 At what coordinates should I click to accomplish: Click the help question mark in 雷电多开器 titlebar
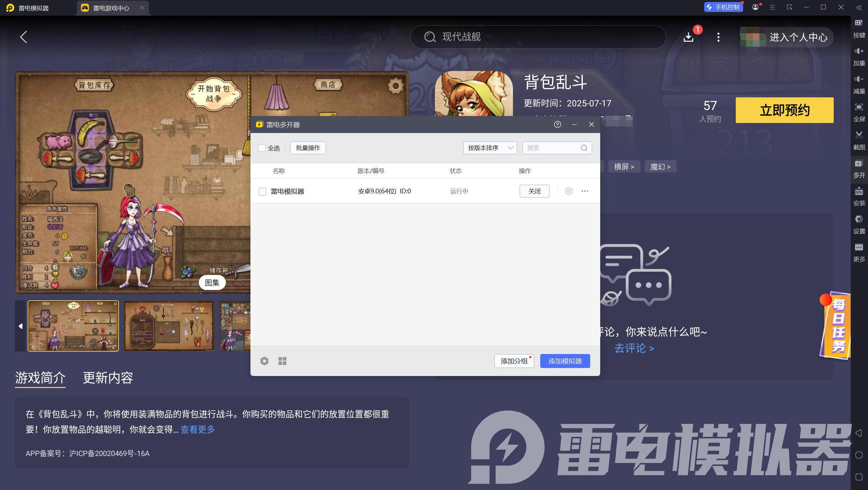[x=557, y=124]
